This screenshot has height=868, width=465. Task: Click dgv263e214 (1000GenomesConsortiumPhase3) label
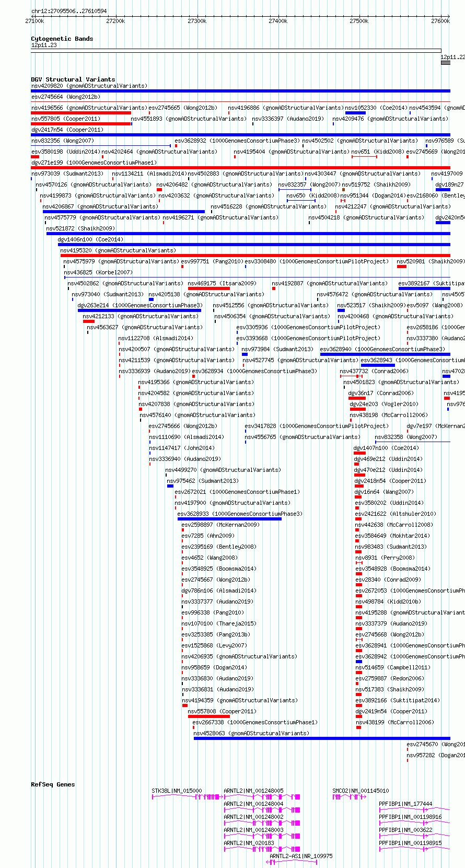coord(140,305)
